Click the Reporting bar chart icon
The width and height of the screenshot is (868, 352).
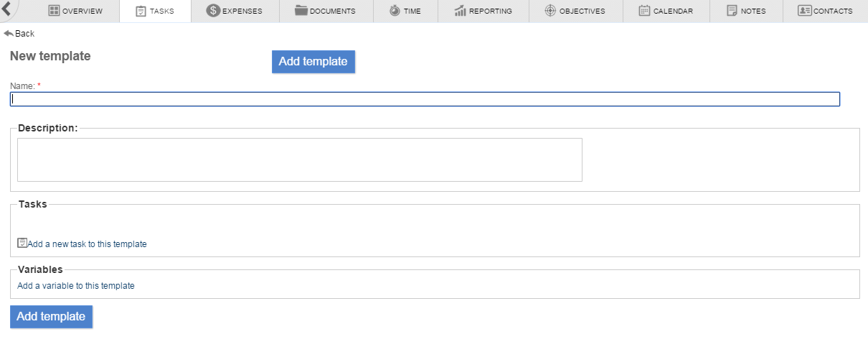point(461,11)
